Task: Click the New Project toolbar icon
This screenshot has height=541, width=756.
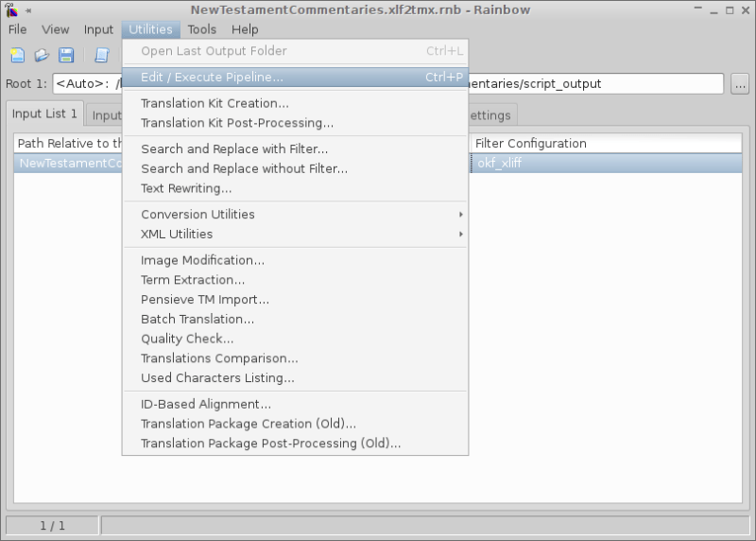Action: pos(18,55)
